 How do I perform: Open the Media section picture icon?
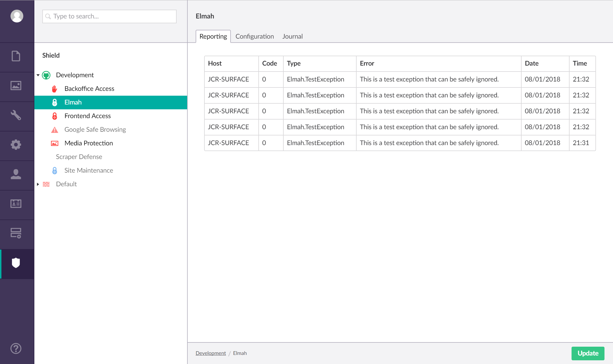16,85
